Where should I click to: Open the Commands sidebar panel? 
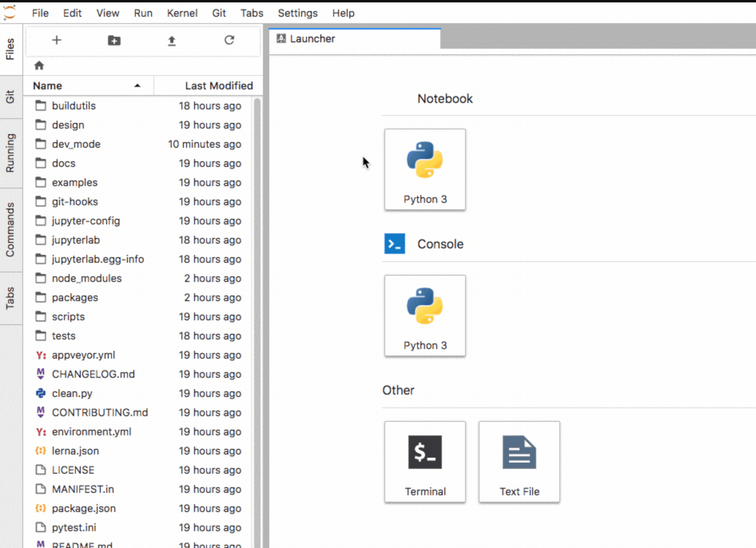(10, 230)
